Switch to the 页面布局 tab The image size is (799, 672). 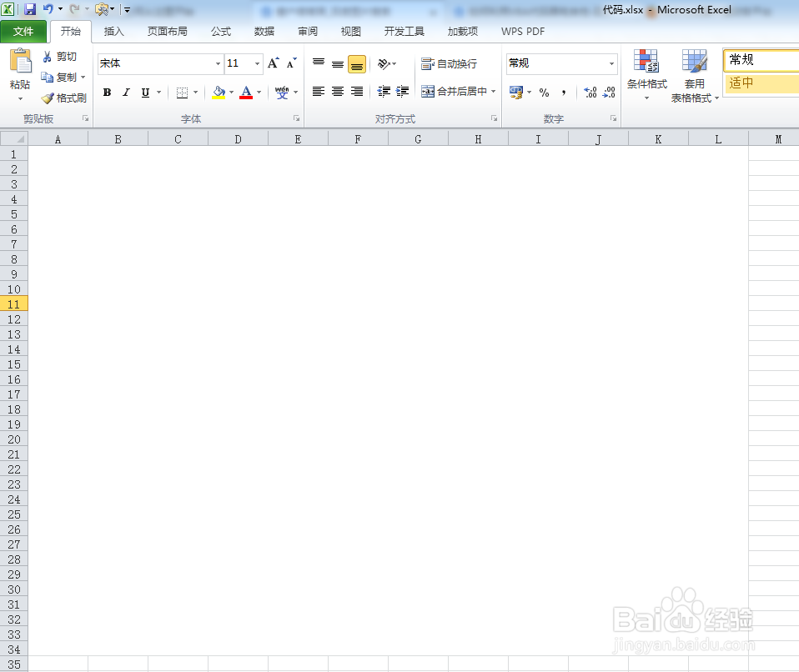tap(167, 32)
